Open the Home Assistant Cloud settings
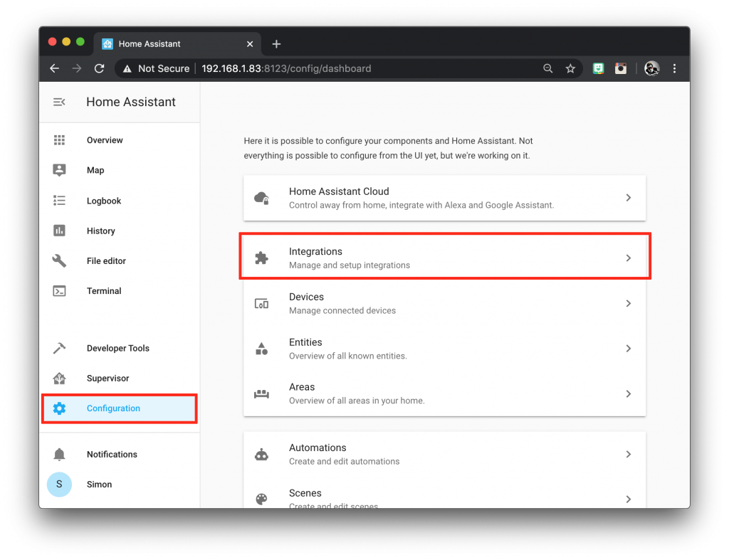This screenshot has height=560, width=729. click(x=444, y=198)
